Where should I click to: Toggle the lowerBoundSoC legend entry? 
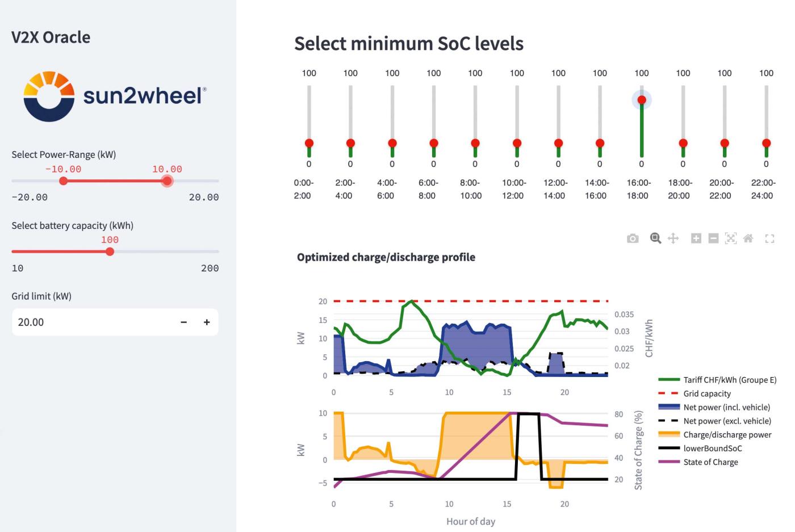tap(712, 449)
